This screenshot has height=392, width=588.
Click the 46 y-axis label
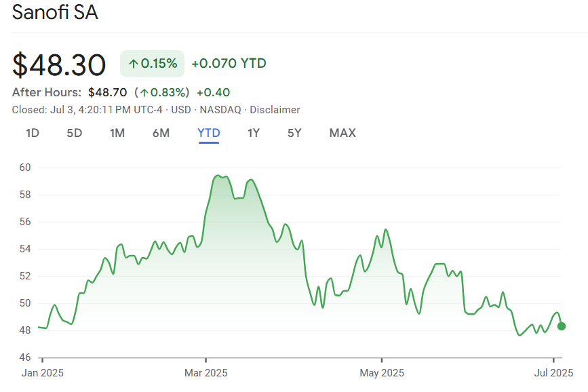click(25, 357)
